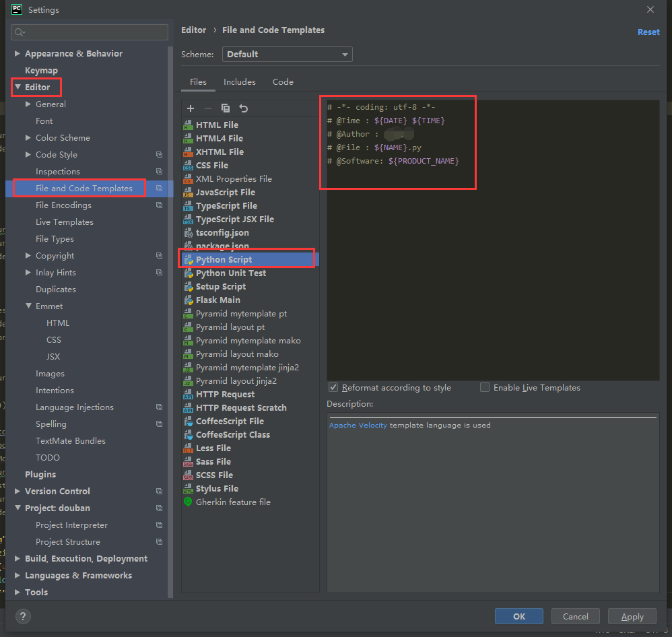Screen dimensions: 672x637
Task: Click the settings search input field
Action: click(x=90, y=32)
